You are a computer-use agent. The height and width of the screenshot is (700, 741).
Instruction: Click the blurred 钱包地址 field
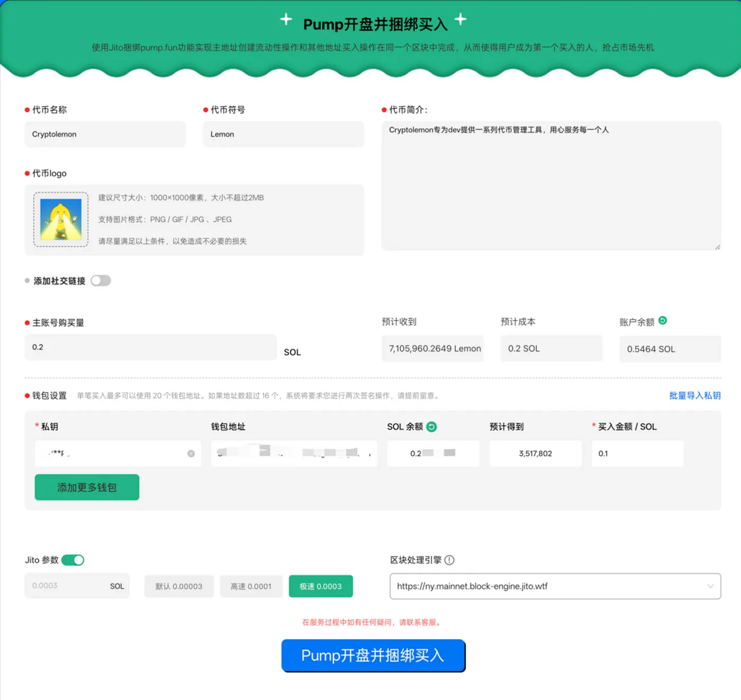tap(294, 453)
